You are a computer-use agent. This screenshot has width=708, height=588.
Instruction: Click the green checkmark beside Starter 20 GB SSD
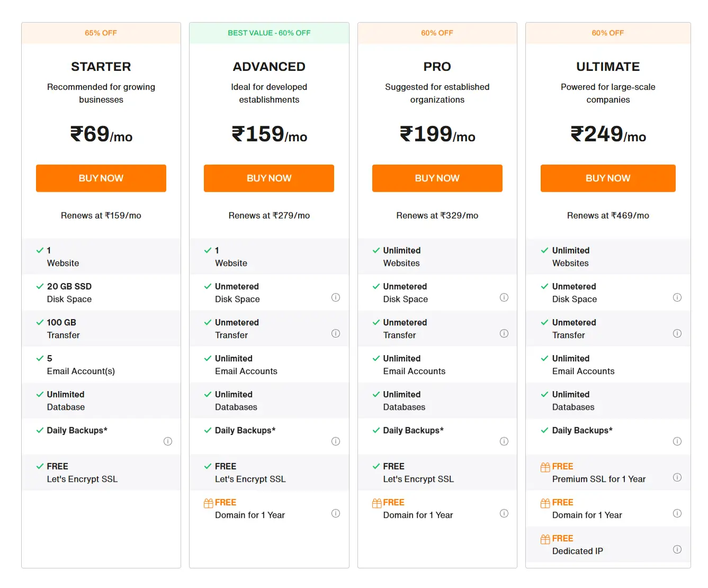[x=40, y=286]
